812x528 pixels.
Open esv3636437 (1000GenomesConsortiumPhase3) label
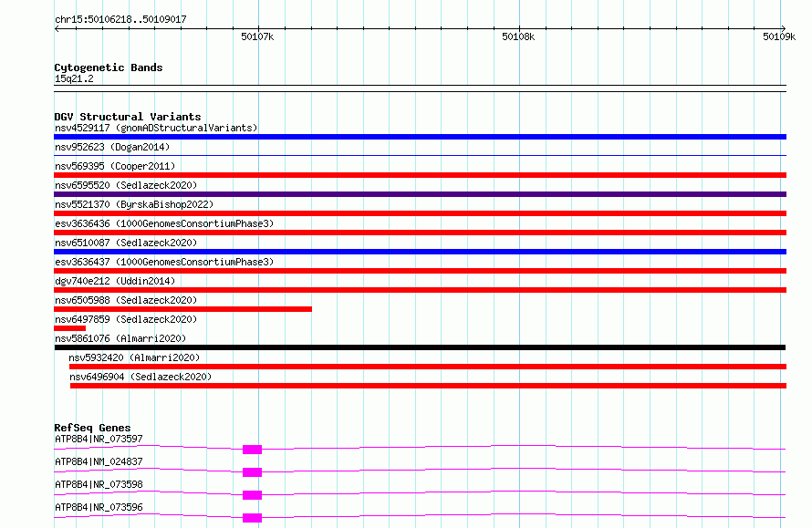[164, 262]
